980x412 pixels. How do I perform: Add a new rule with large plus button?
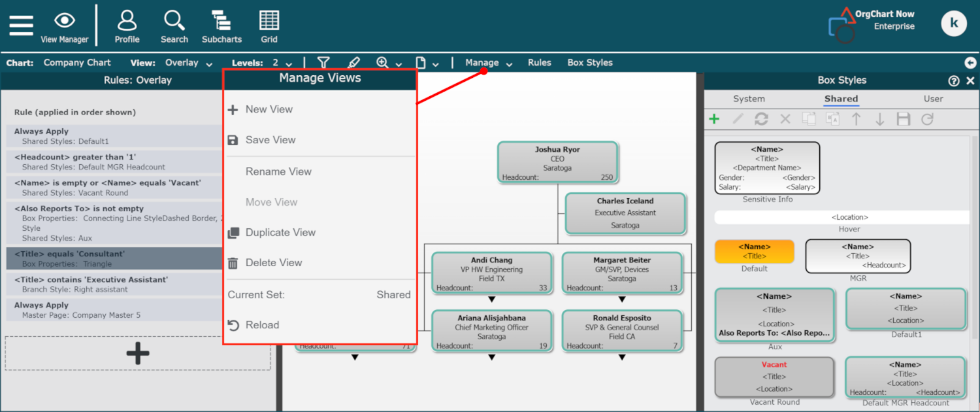point(138,354)
